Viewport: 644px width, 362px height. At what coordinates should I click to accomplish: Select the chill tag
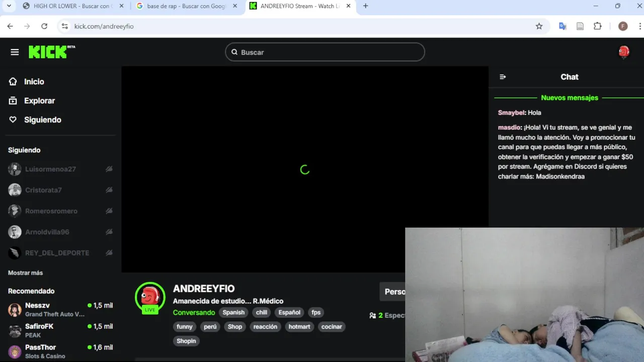(x=262, y=312)
